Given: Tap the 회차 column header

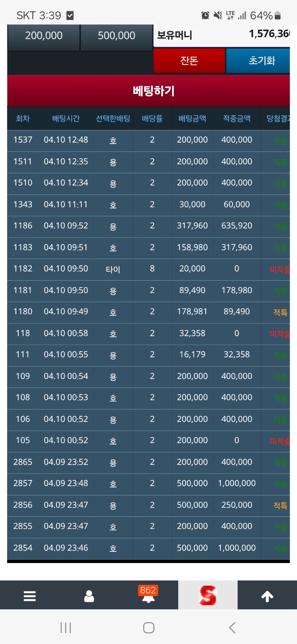Looking at the screenshot, I should click(x=23, y=118).
